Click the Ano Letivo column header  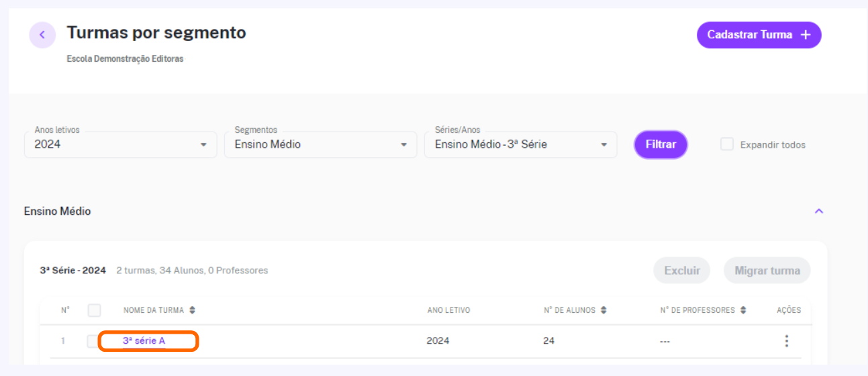448,310
